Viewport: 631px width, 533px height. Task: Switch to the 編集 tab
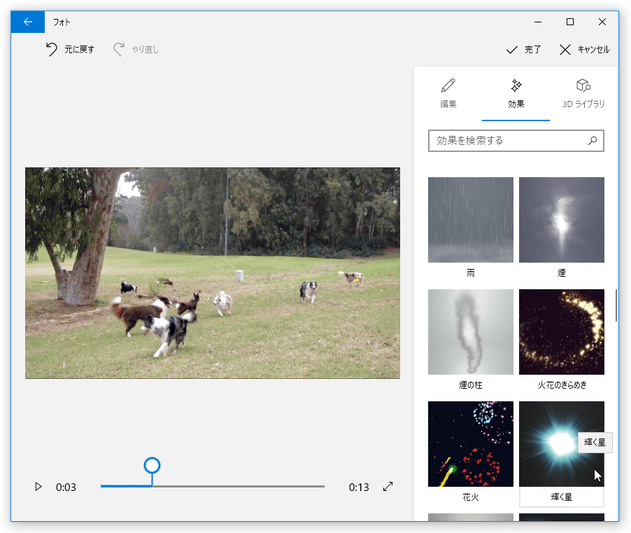(448, 93)
